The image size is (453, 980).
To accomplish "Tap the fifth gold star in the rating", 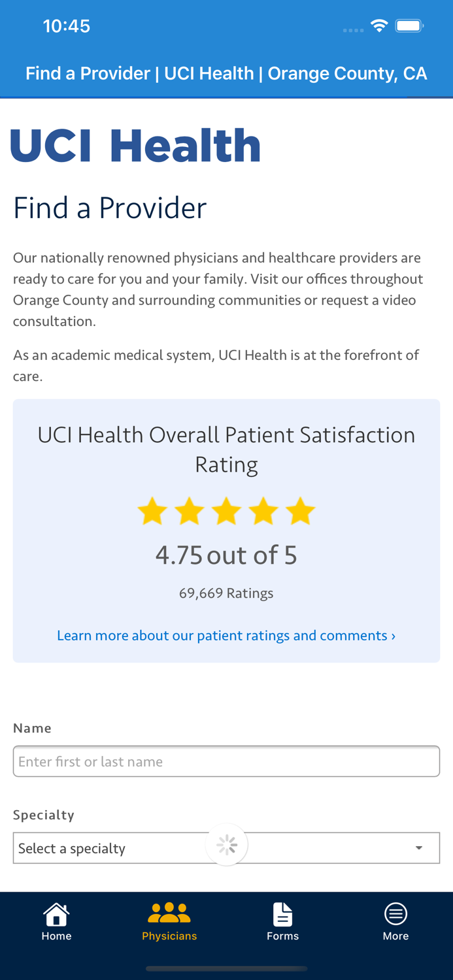I will click(x=301, y=511).
